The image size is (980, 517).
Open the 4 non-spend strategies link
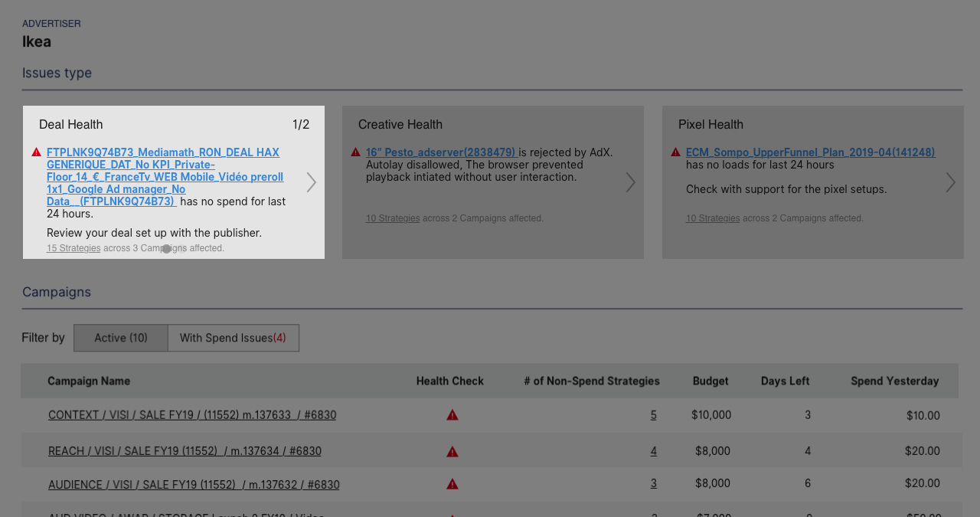[654, 451]
